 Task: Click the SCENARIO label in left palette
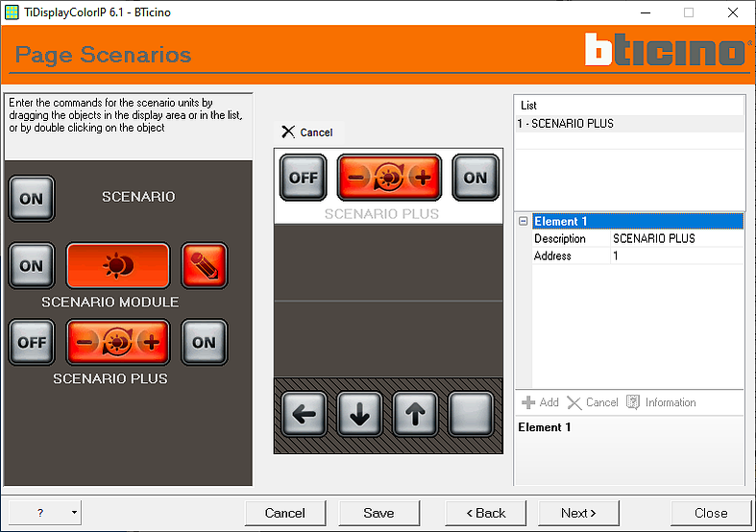pos(138,197)
